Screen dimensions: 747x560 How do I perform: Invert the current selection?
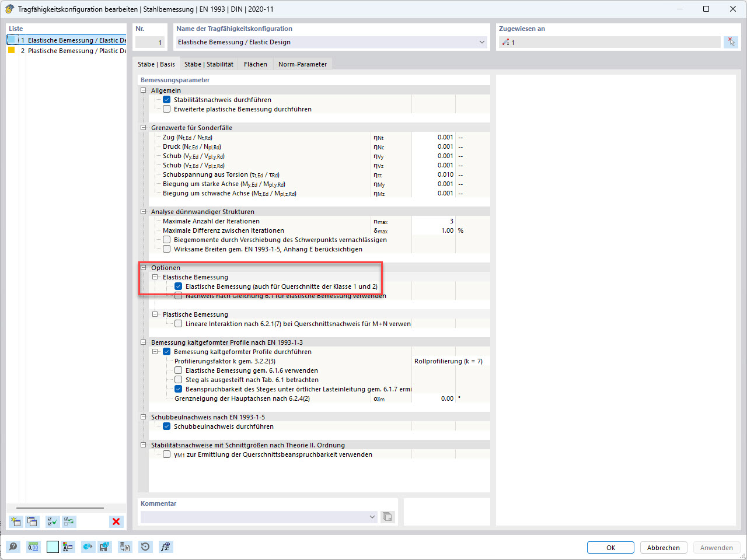click(69, 521)
